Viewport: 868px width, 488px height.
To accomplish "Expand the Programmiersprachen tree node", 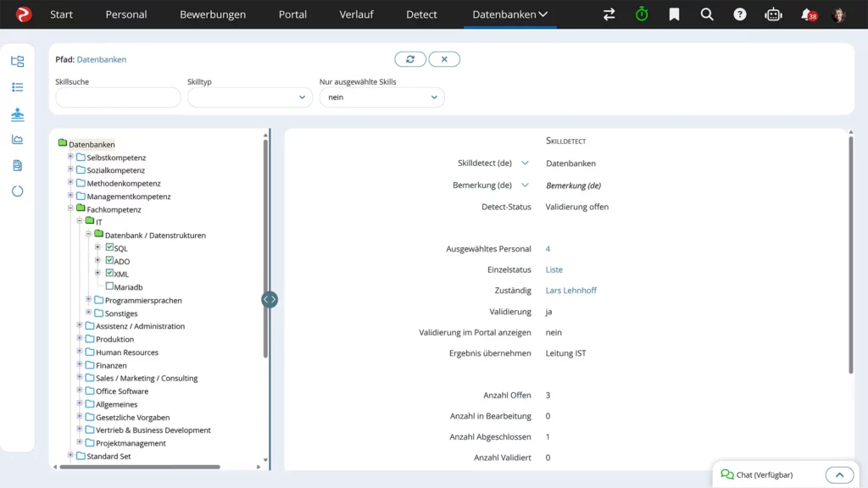I will (x=89, y=300).
